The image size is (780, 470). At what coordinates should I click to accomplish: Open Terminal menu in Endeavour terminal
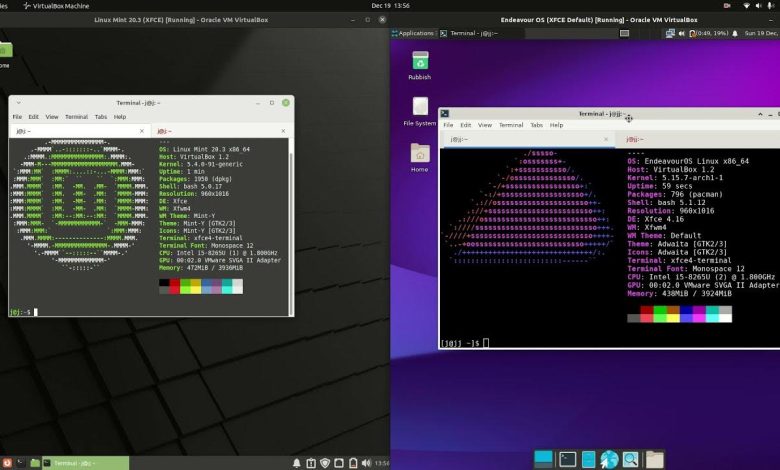[511, 125]
